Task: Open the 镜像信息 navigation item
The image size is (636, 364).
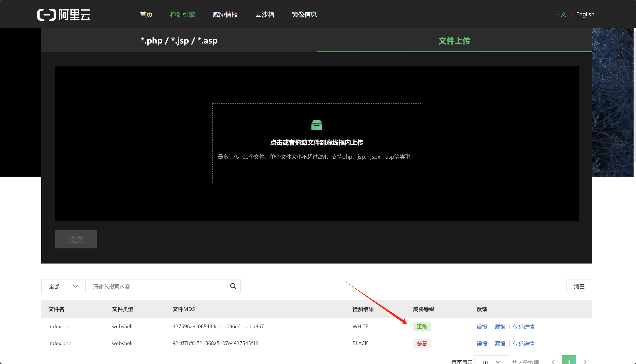Action: [x=304, y=14]
